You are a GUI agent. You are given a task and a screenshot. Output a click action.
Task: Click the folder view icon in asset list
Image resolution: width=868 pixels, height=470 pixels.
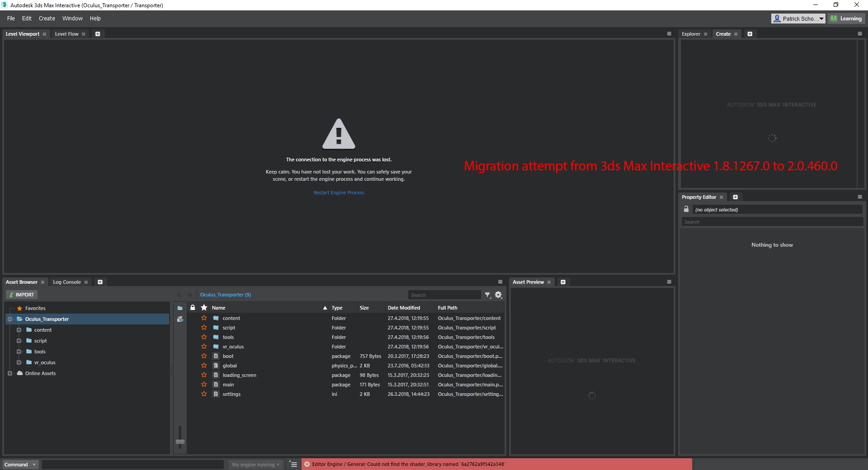pyautogui.click(x=180, y=308)
